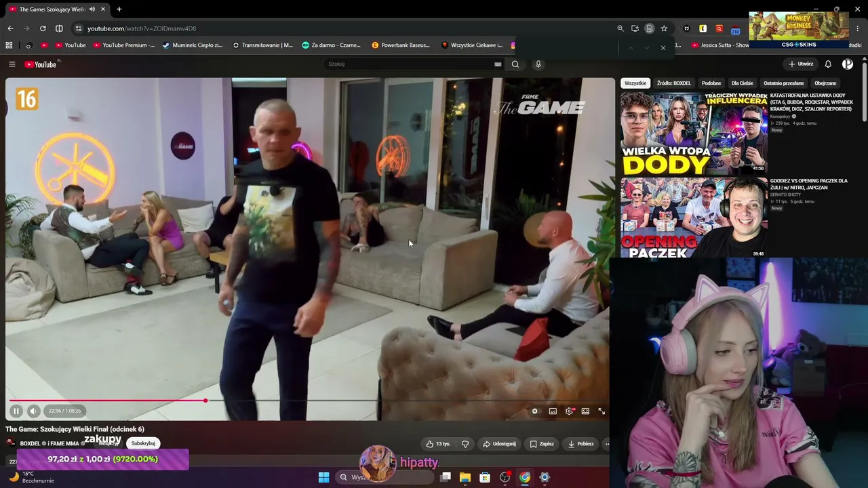Open the Goodiez vs Opening Paczek title
Screen dimensions: 868x488
coord(809,184)
